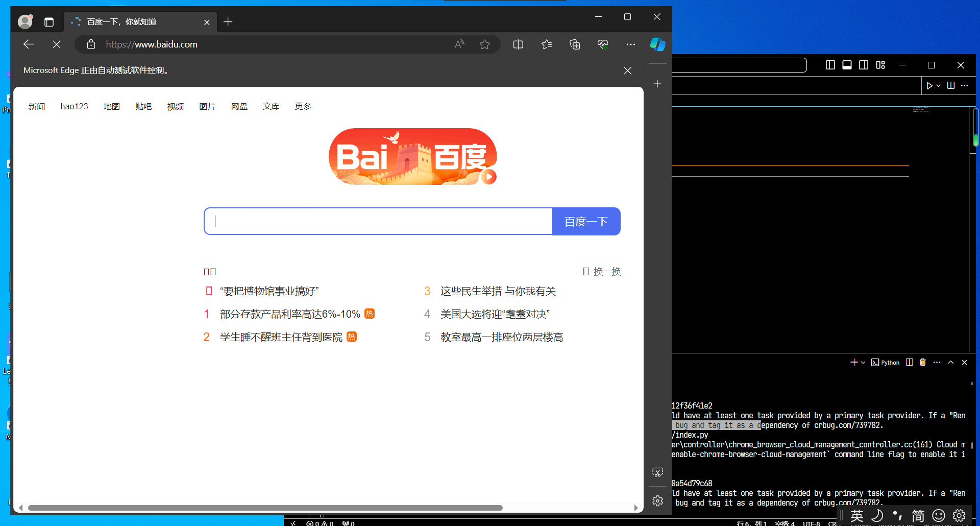Go back in Edge browser
The image size is (980, 526).
click(29, 44)
